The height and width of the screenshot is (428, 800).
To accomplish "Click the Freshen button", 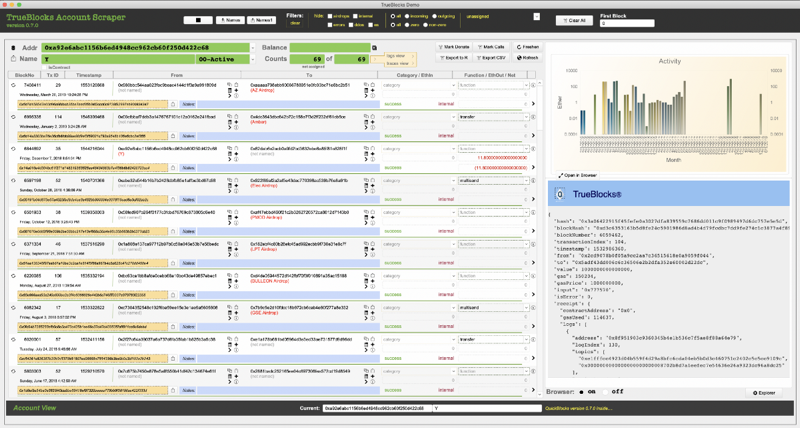I will [x=527, y=47].
